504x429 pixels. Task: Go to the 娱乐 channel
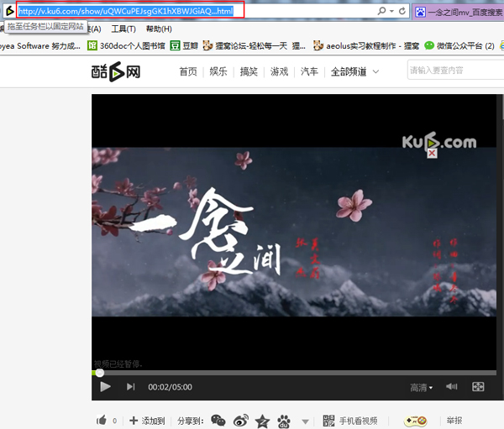pos(218,71)
